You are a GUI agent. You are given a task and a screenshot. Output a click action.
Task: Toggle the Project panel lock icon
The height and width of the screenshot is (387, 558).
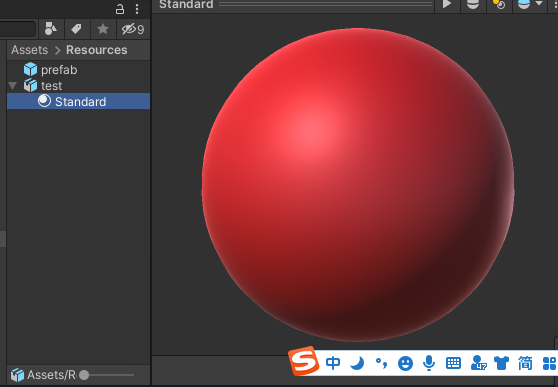[120, 9]
